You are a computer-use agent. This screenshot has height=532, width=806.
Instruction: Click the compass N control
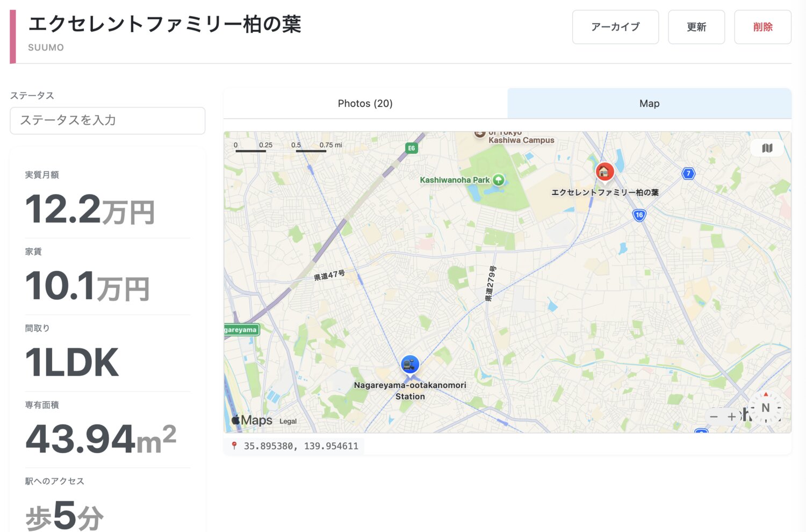766,408
